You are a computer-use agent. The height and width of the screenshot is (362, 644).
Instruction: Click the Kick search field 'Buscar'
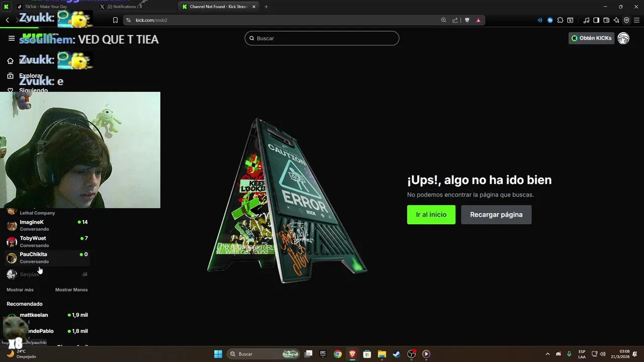tap(322, 38)
